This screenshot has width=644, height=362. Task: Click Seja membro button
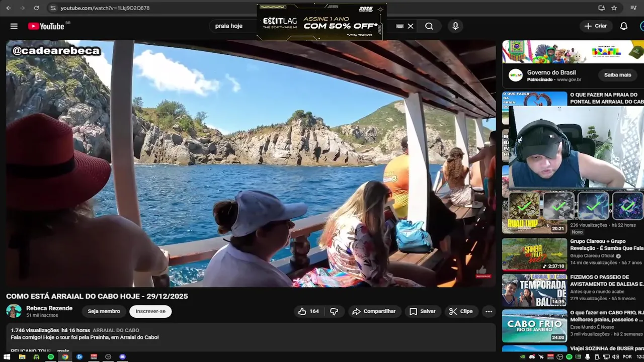click(104, 311)
